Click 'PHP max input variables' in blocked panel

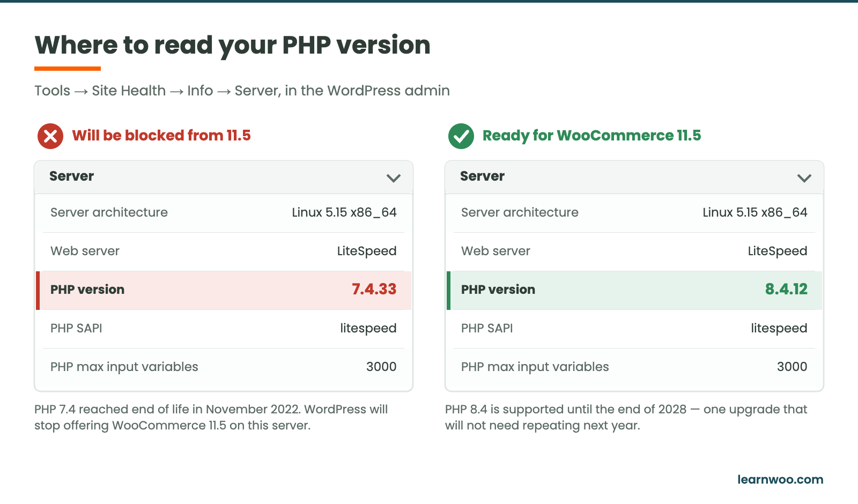pyautogui.click(x=124, y=367)
